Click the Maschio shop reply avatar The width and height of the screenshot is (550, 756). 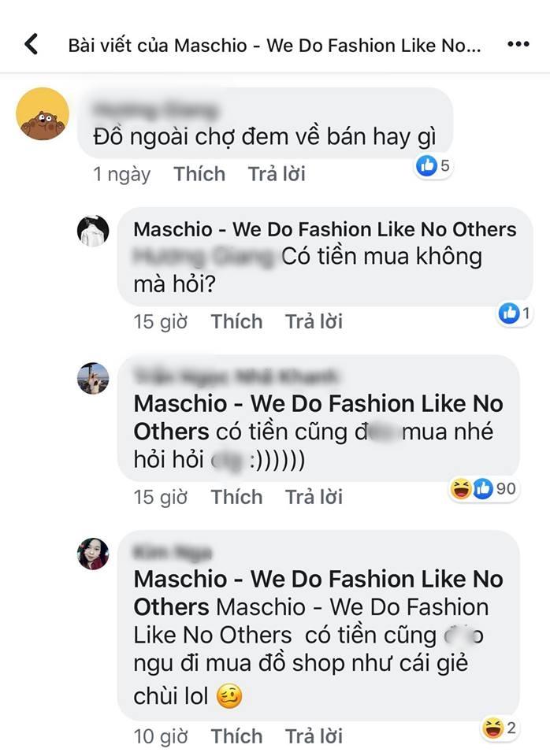pyautogui.click(x=95, y=232)
